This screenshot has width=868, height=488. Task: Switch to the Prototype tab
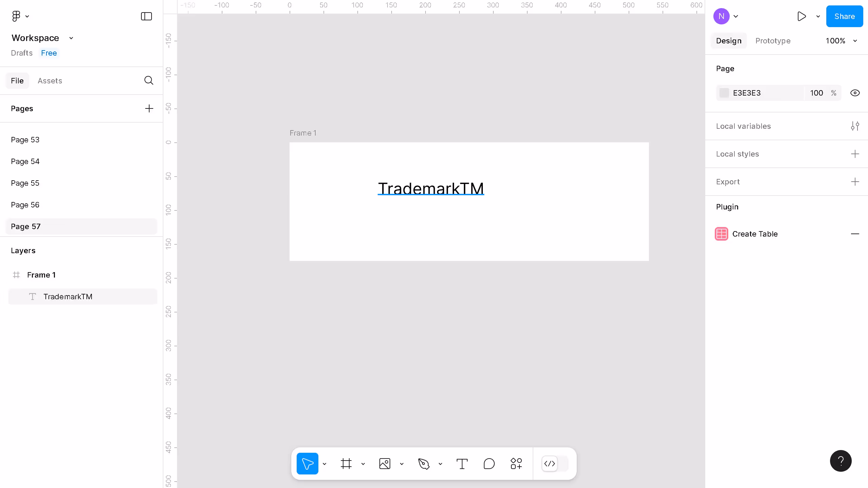click(x=773, y=41)
